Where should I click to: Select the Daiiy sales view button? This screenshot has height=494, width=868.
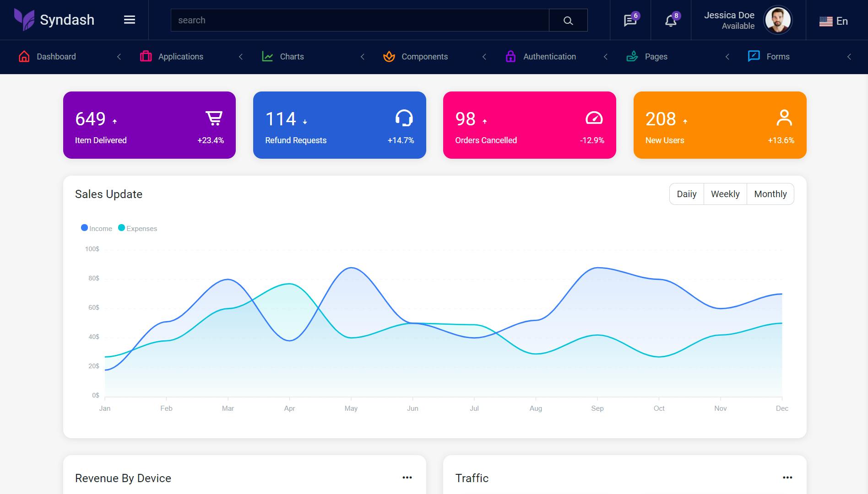point(687,194)
